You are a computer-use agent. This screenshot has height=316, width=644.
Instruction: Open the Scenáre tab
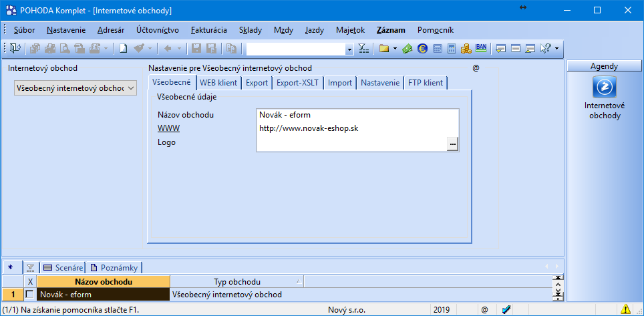(x=63, y=267)
